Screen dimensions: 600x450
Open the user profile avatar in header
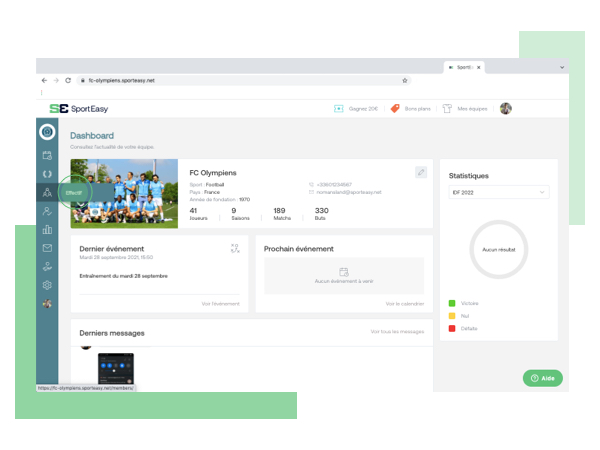click(505, 109)
